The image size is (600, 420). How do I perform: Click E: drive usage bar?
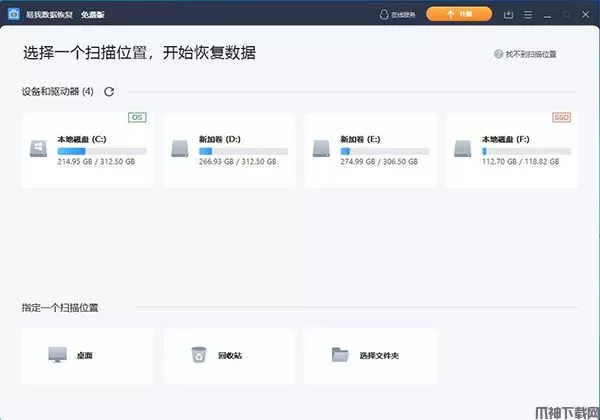tap(385, 151)
